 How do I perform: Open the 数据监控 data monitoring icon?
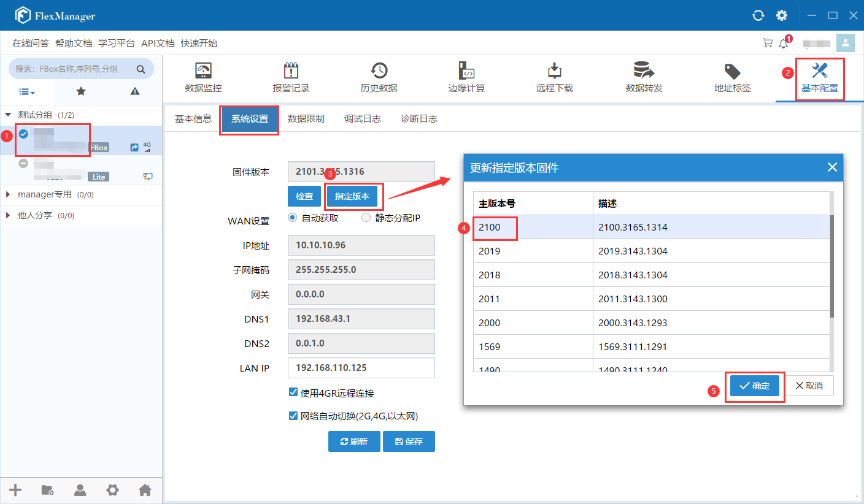click(x=203, y=71)
